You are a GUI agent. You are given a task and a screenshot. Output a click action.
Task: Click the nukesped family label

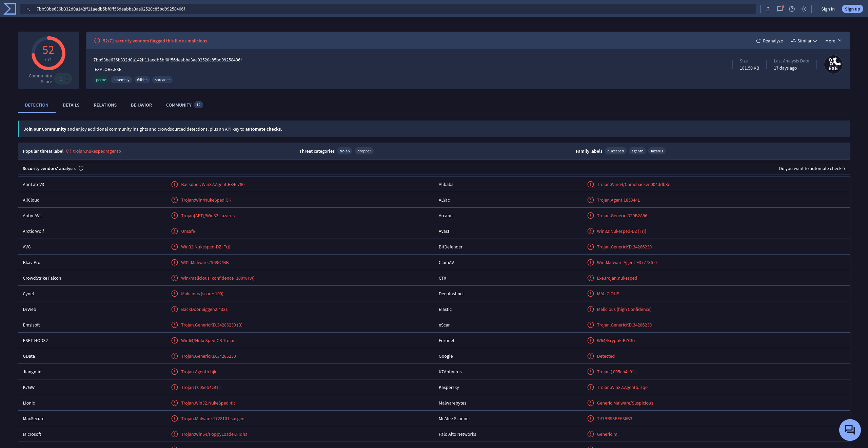(x=615, y=151)
